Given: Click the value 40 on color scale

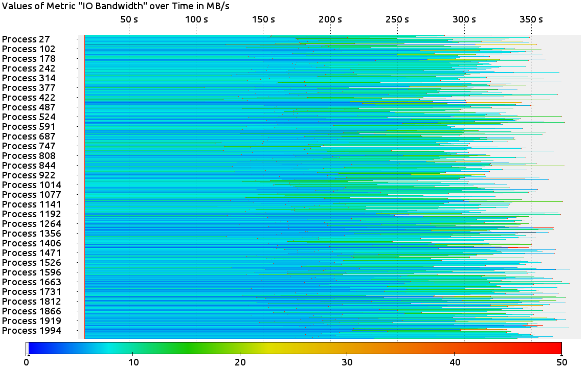Looking at the screenshot, I should tap(455, 362).
